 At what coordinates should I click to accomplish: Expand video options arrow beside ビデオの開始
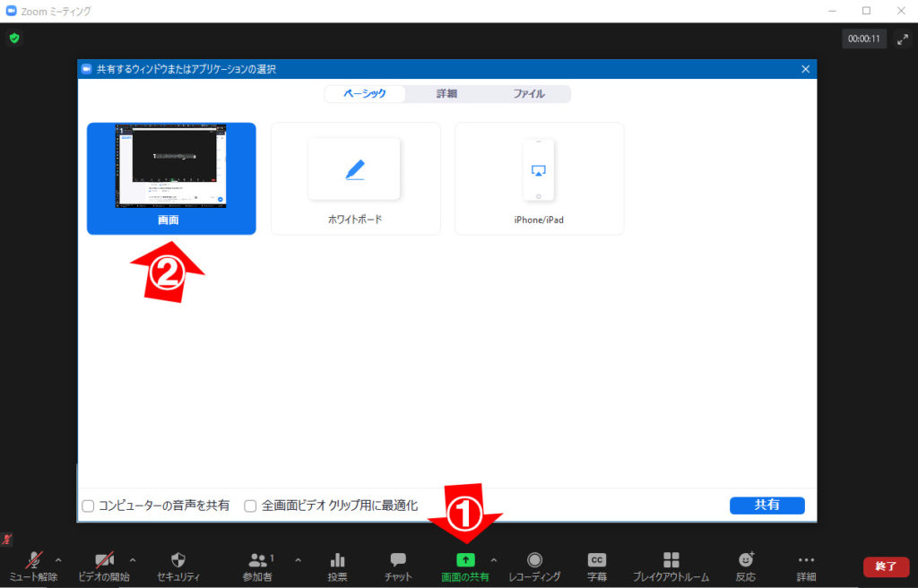click(133, 560)
